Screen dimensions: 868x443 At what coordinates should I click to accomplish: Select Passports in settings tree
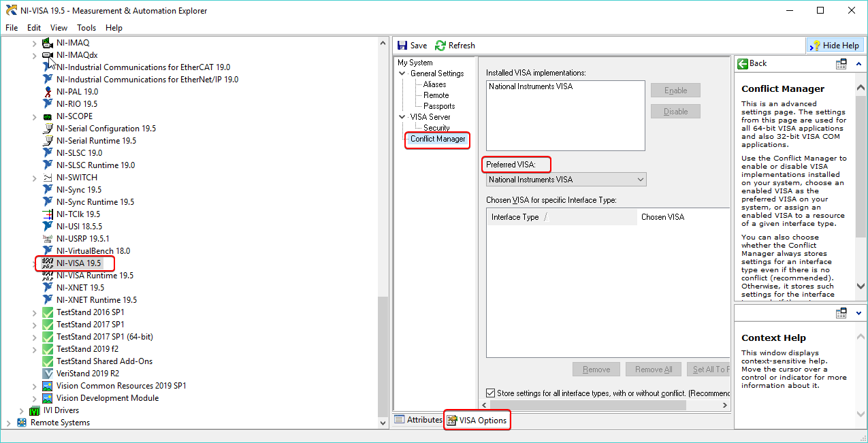click(x=439, y=106)
